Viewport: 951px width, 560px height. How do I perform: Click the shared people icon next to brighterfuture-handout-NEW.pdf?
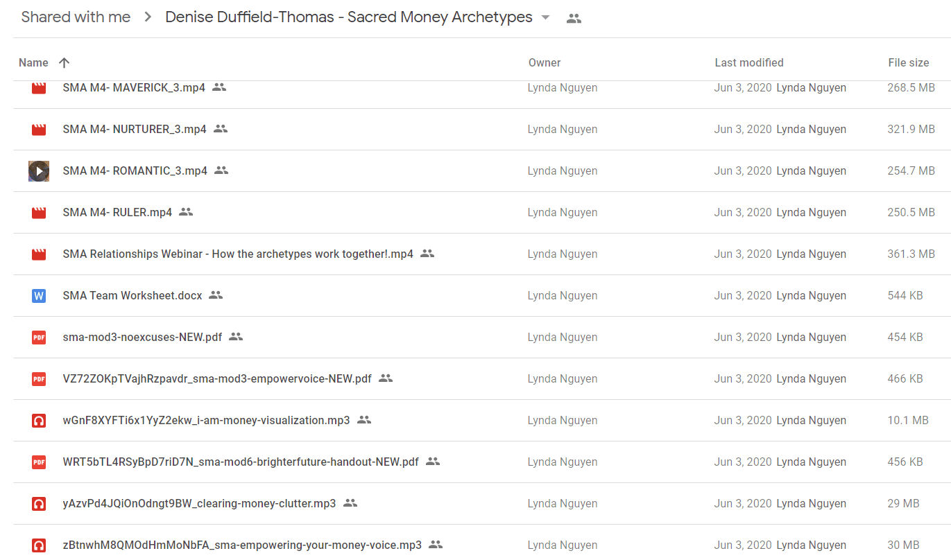(x=433, y=462)
